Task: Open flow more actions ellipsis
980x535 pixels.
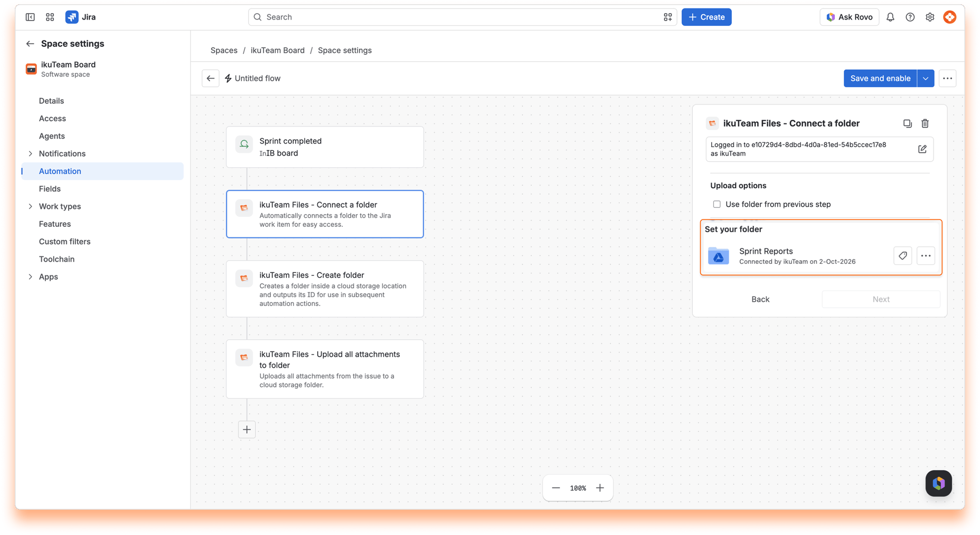Action: (x=948, y=78)
